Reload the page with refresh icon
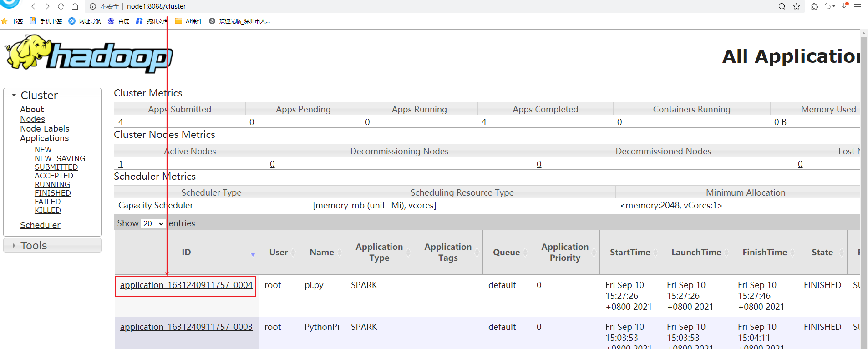This screenshot has width=868, height=349. [61, 6]
